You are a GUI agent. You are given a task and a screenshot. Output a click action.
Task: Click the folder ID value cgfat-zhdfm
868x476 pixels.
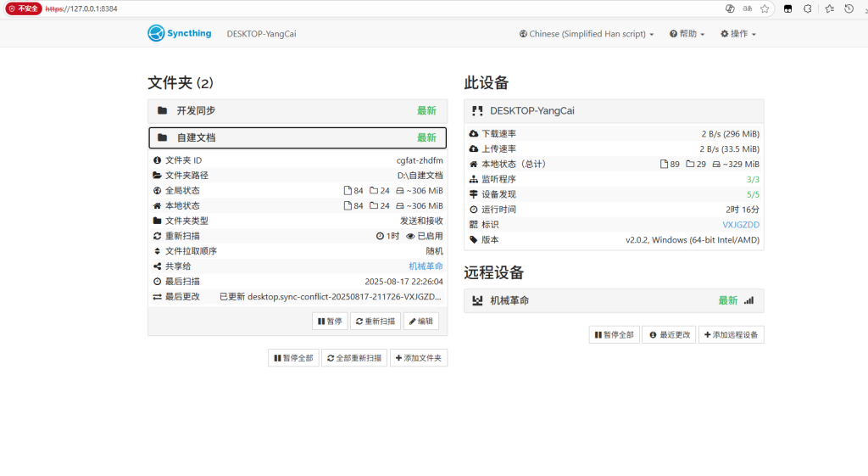tap(420, 160)
